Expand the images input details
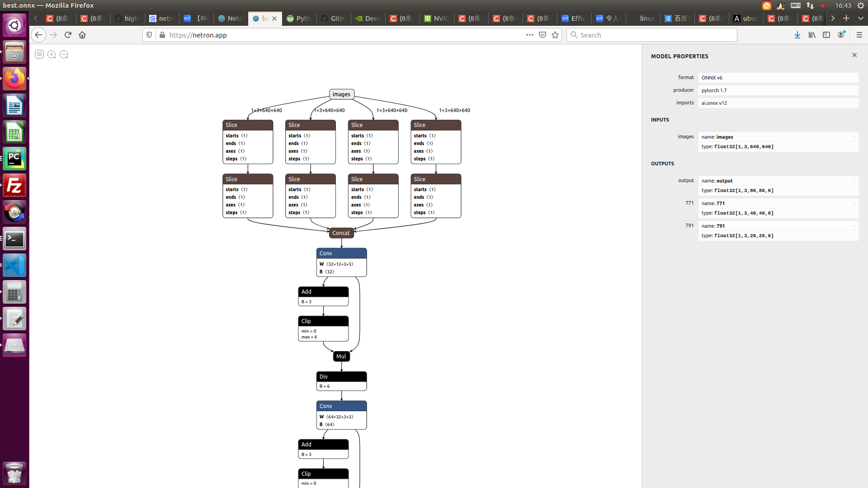 coord(854,137)
